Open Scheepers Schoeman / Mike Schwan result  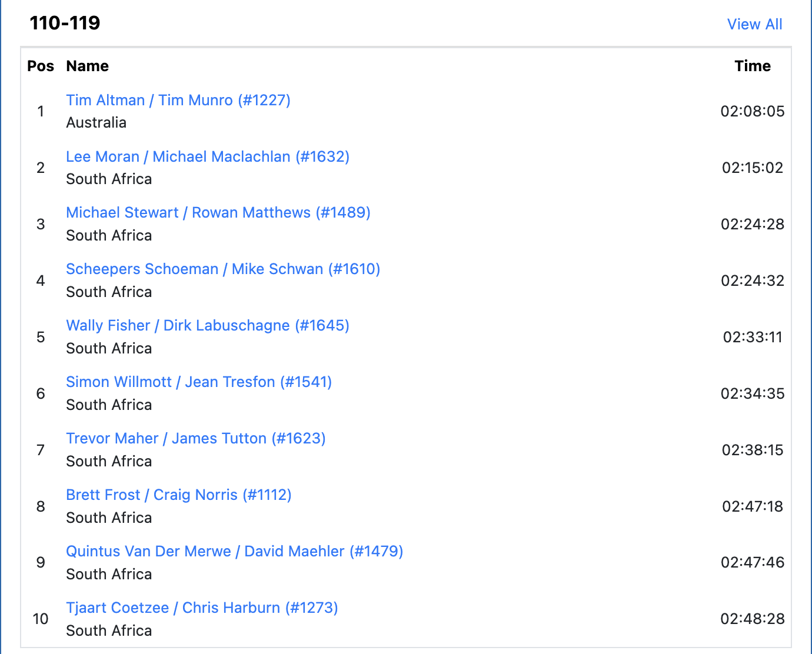pyautogui.click(x=223, y=269)
